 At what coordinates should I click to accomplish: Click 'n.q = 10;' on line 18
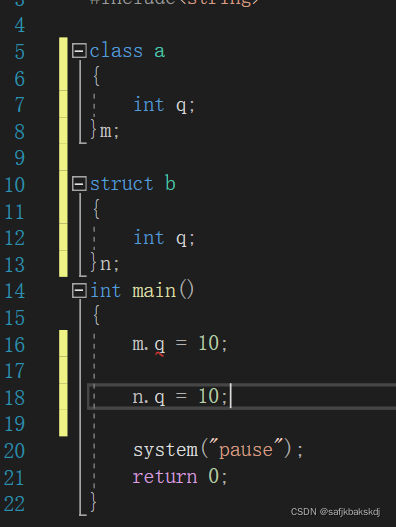pos(180,397)
